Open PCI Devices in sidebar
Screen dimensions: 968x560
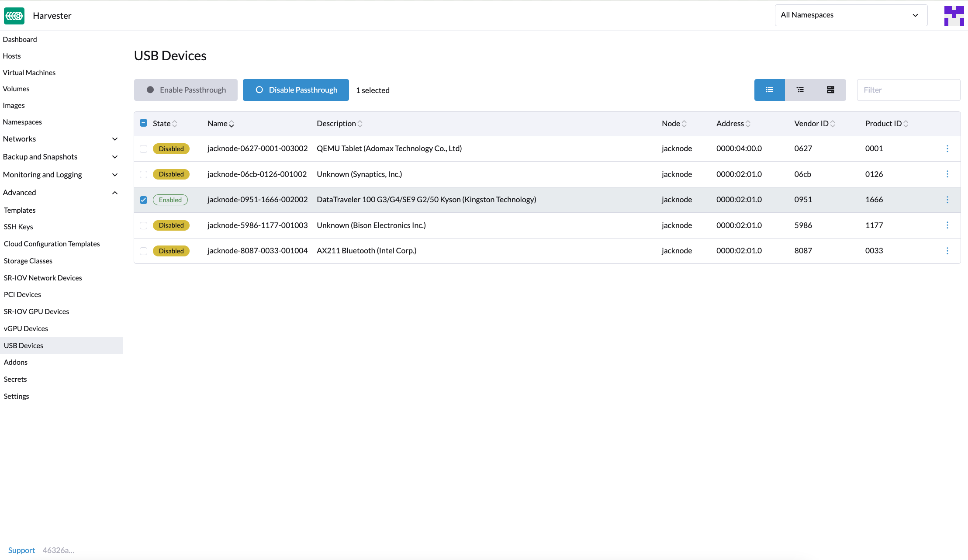(x=22, y=294)
